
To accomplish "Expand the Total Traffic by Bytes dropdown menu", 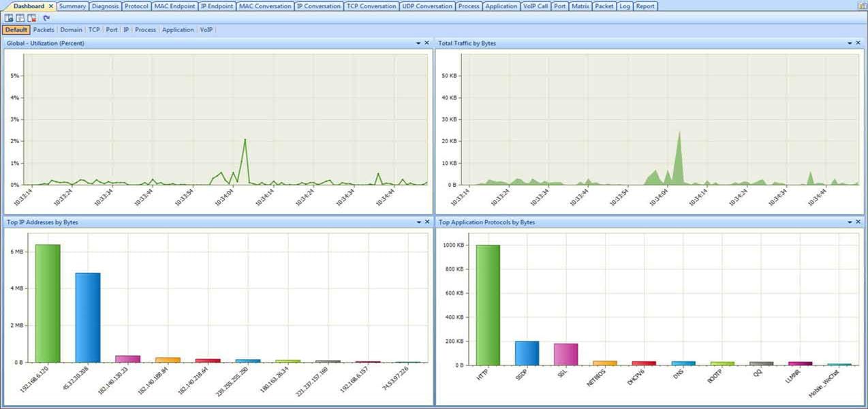I will coord(850,43).
